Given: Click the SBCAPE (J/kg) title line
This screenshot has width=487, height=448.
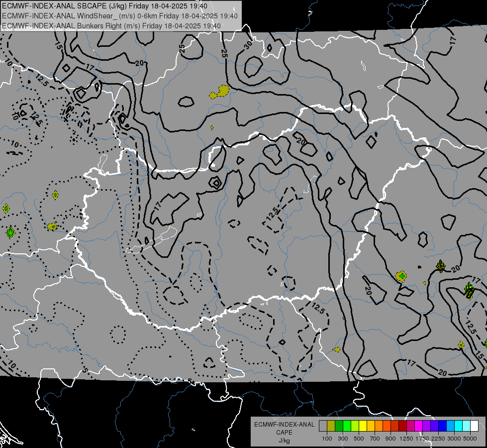Looking at the screenshot, I should 104,6.
